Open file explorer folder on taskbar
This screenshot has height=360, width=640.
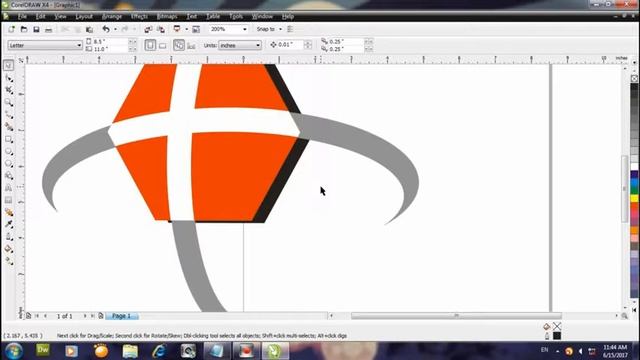click(130, 351)
